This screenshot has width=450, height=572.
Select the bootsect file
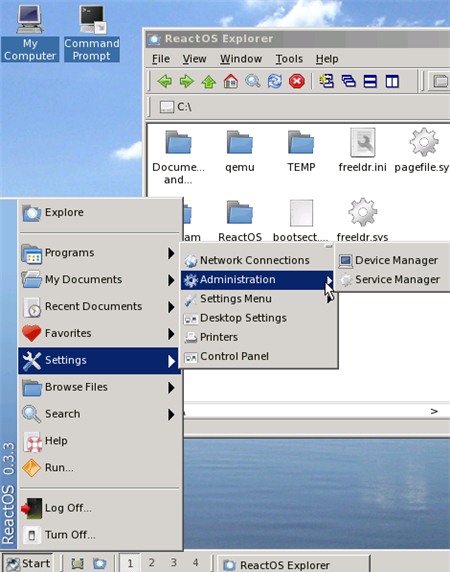tap(301, 221)
